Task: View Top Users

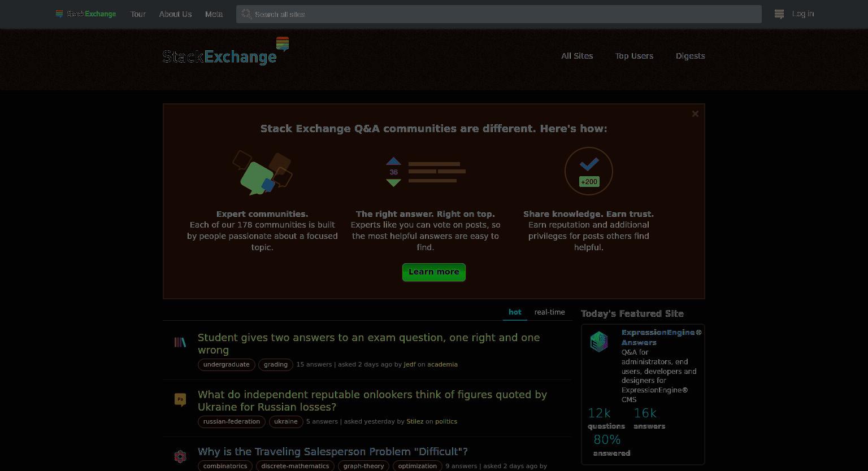Action: (x=634, y=56)
